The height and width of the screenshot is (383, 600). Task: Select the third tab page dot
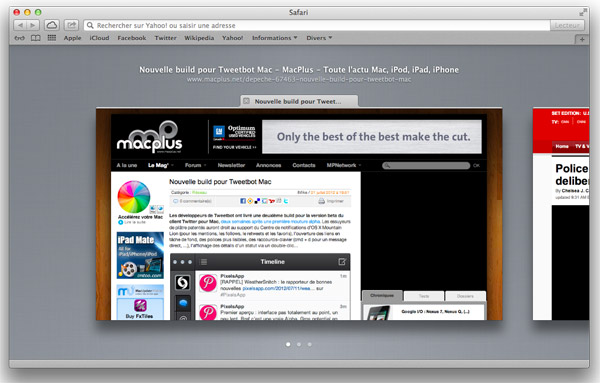tap(310, 344)
